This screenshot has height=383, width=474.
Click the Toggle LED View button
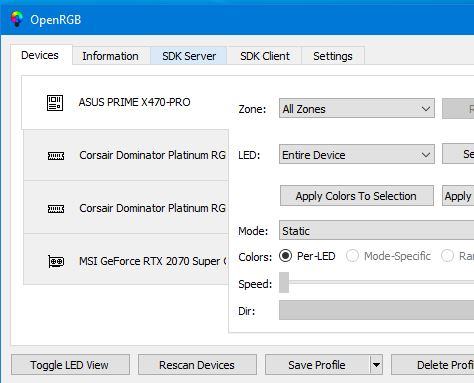70,365
